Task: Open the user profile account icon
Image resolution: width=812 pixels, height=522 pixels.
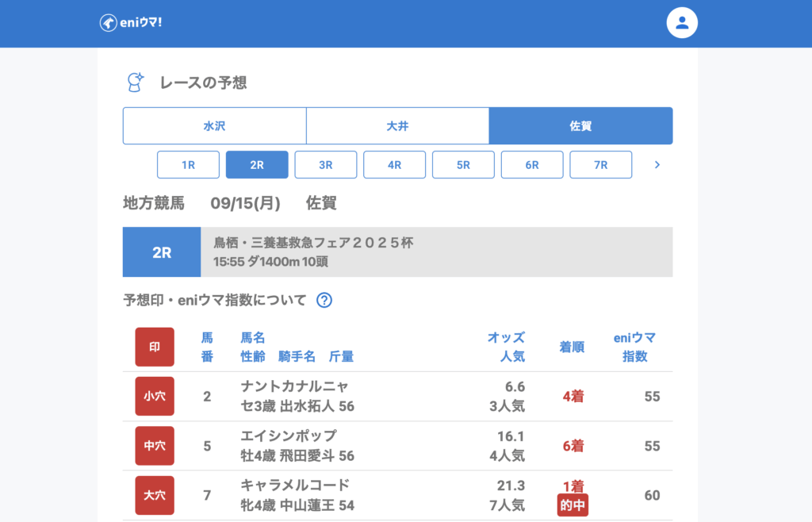Action: pyautogui.click(x=681, y=23)
